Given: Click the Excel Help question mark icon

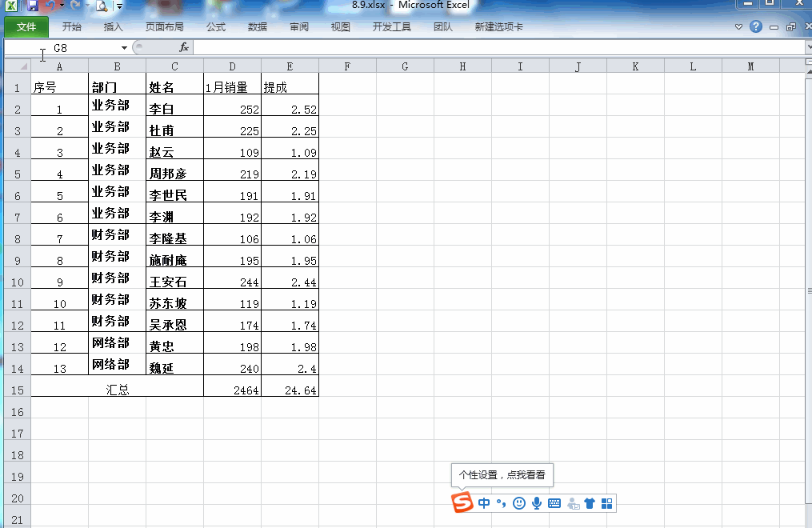Looking at the screenshot, I should point(756,26).
